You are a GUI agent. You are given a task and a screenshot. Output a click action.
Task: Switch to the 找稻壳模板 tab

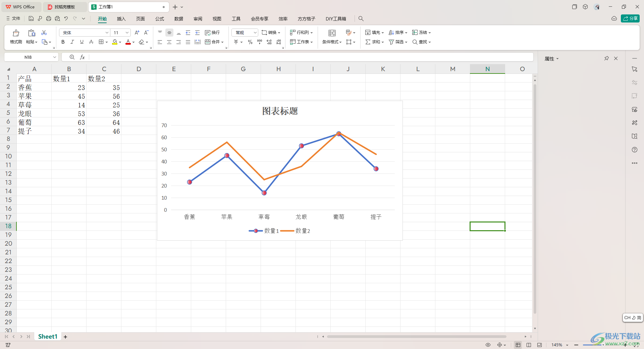point(64,7)
